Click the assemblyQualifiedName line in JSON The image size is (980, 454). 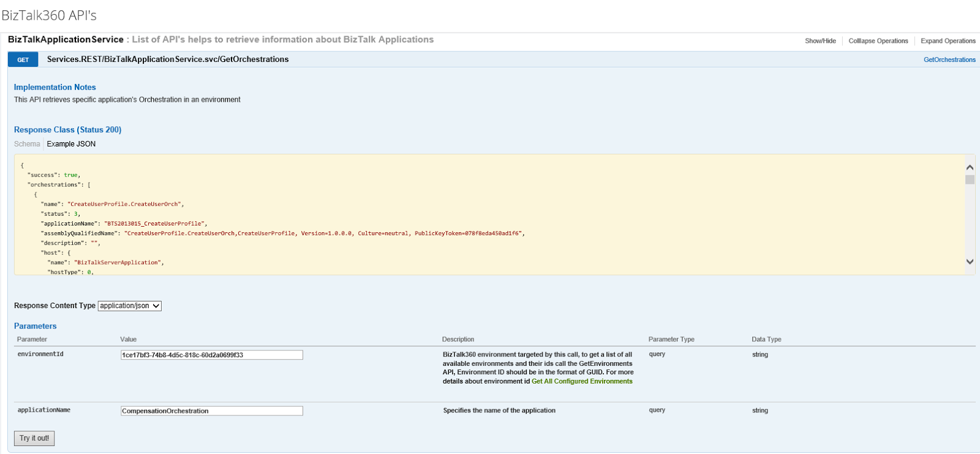click(x=283, y=233)
